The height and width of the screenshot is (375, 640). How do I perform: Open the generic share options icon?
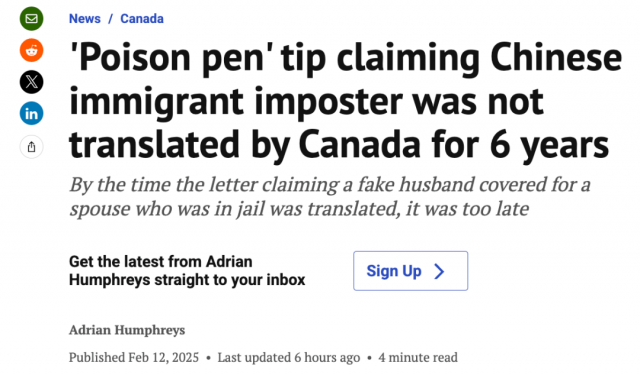31,146
